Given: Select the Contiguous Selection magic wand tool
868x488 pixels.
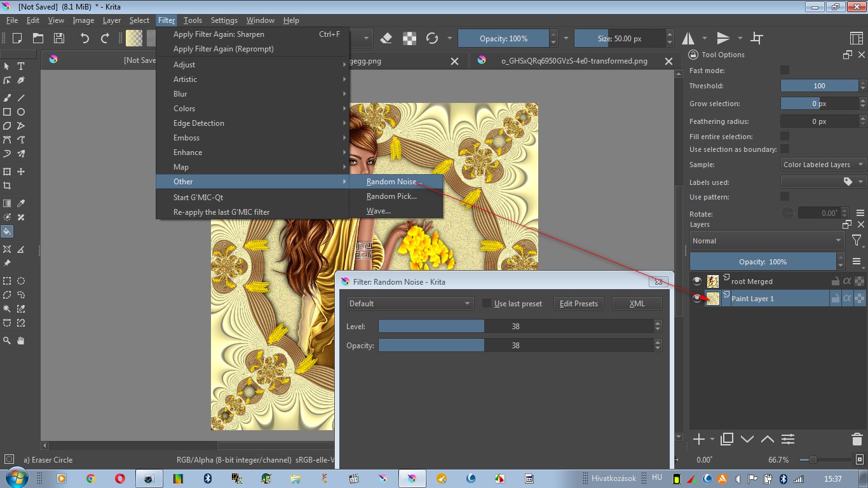Looking at the screenshot, I should click(7, 309).
